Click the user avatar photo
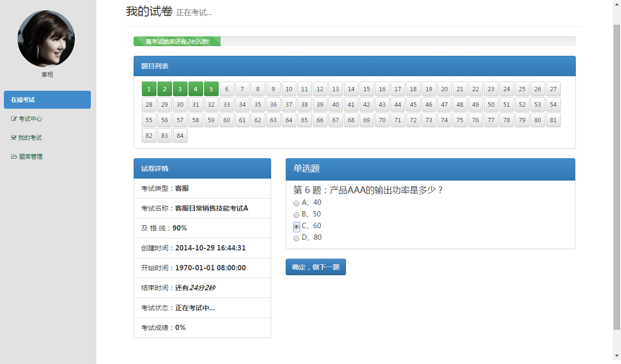 tap(46, 39)
